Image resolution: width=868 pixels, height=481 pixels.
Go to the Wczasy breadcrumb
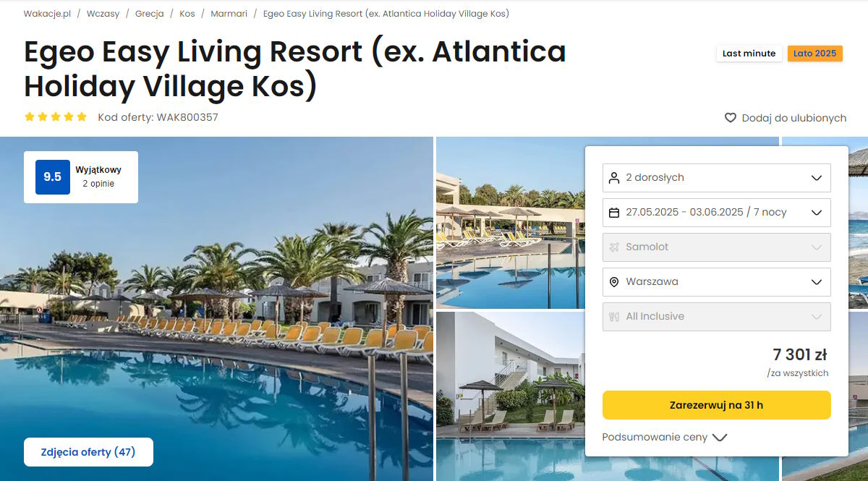pyautogui.click(x=103, y=14)
